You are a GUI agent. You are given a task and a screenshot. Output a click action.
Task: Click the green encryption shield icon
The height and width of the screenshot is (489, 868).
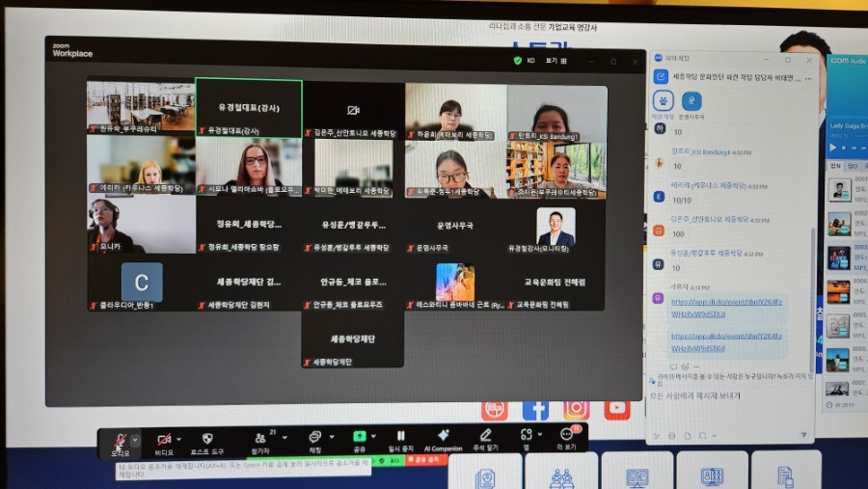pos(518,61)
